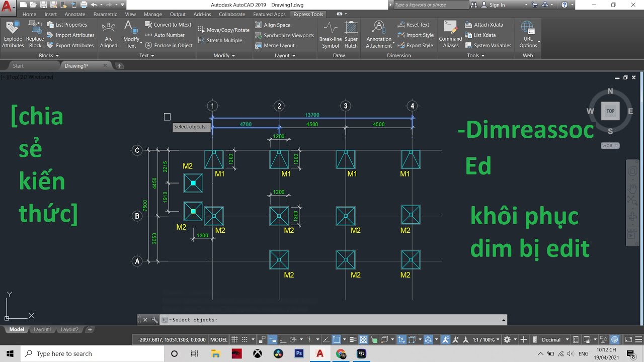Run the Auto Number tool
Image resolution: width=644 pixels, height=362 pixels.
(165, 35)
